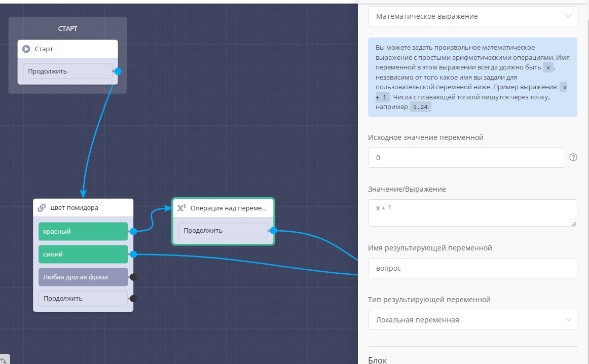Click the красный option output connector
The height and width of the screenshot is (364, 589).
click(x=133, y=231)
